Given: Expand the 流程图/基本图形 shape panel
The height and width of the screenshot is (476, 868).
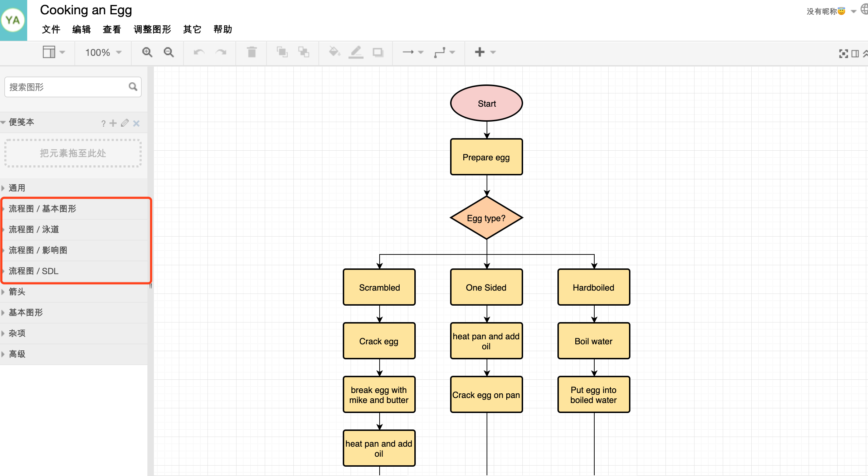Looking at the screenshot, I should pyautogui.click(x=44, y=208).
